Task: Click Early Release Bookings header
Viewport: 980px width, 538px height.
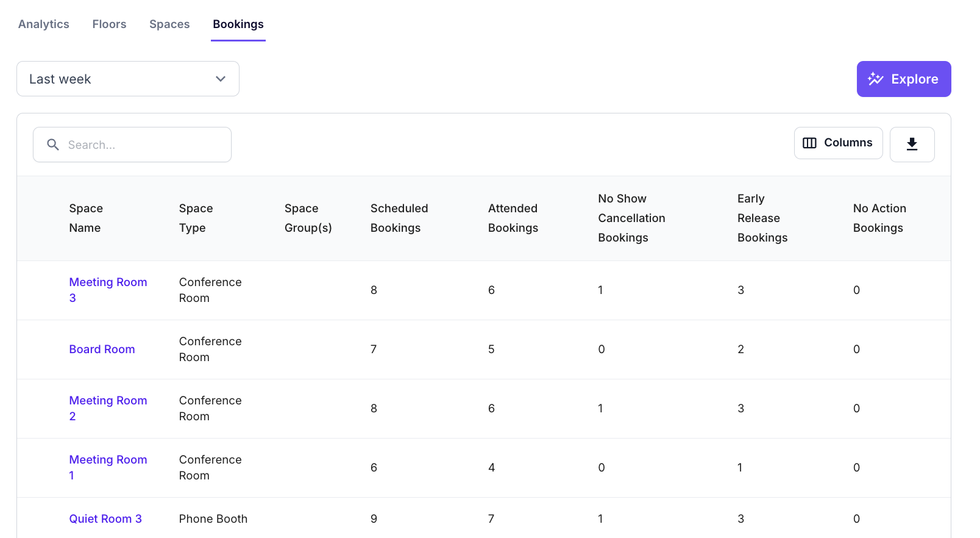Action: pos(762,218)
